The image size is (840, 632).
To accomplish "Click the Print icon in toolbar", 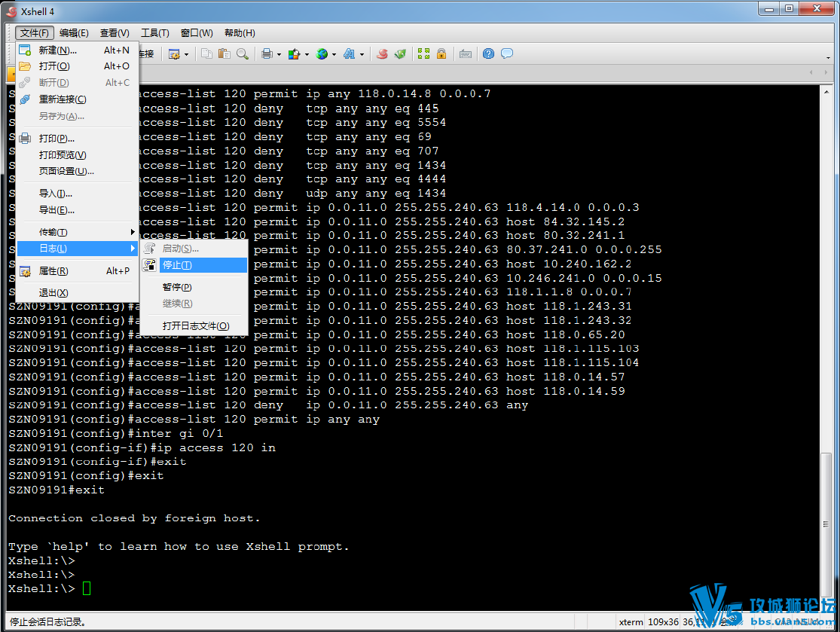I will click(266, 53).
